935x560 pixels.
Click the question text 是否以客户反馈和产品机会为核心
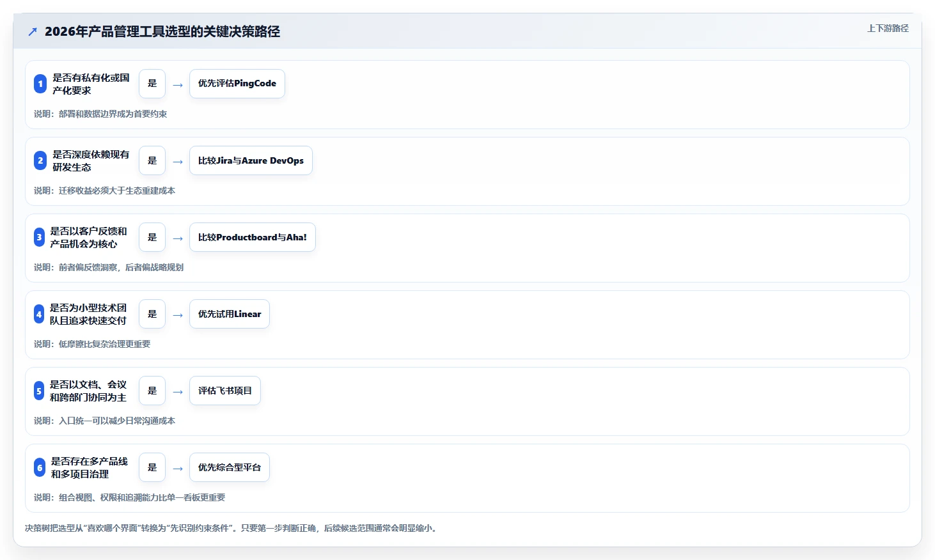tap(89, 237)
